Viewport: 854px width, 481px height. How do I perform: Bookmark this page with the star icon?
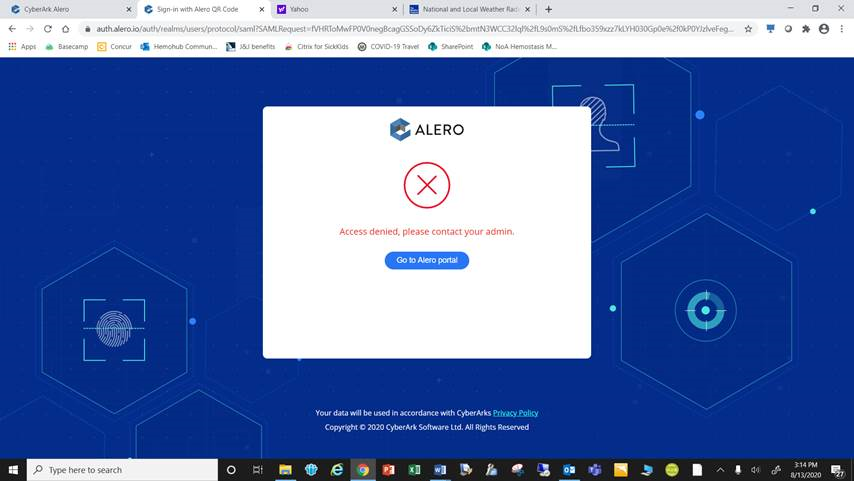click(748, 29)
